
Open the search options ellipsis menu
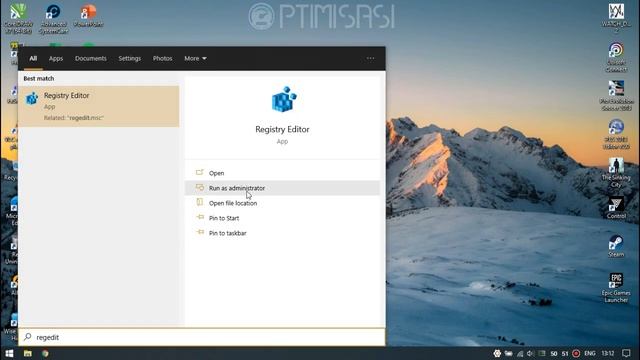(370, 58)
